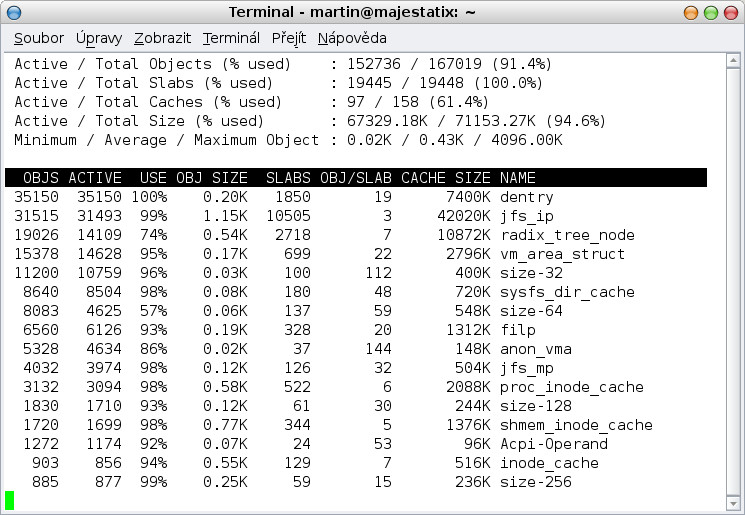Open the Nápověda help menu
The width and height of the screenshot is (745, 515).
[x=352, y=38]
